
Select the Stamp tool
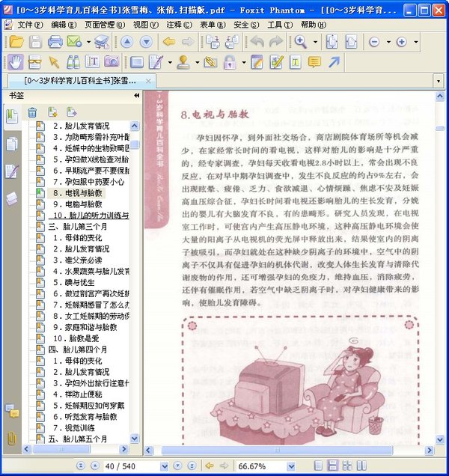183,62
